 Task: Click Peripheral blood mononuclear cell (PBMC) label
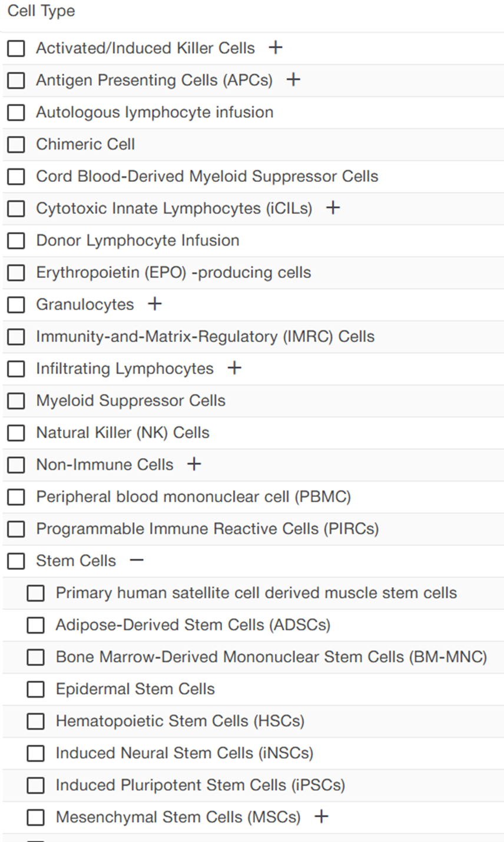(193, 496)
